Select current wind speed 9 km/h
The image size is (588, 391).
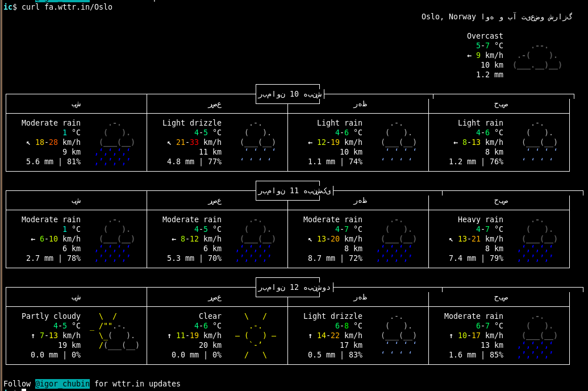coord(485,55)
